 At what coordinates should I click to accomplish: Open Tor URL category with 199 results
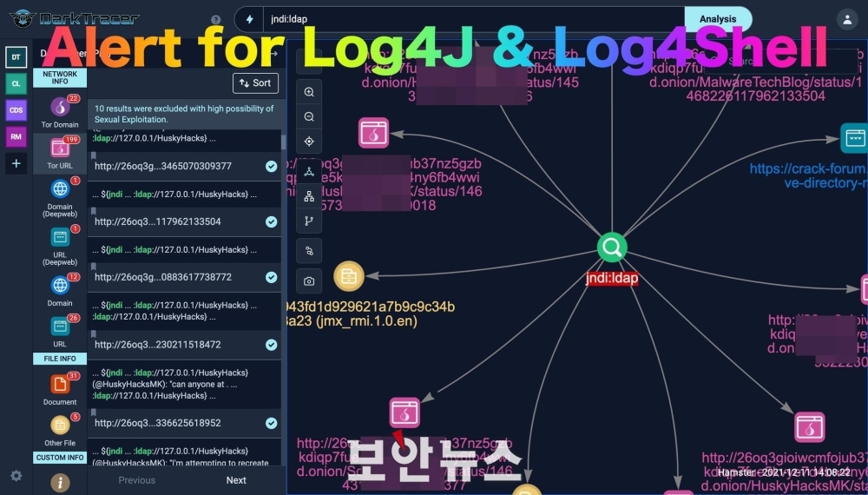pos(60,153)
